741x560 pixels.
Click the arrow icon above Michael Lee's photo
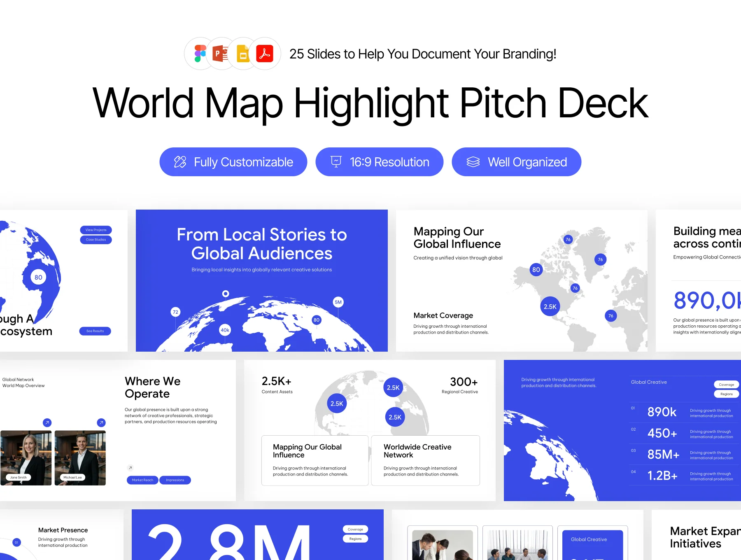pos(101,422)
